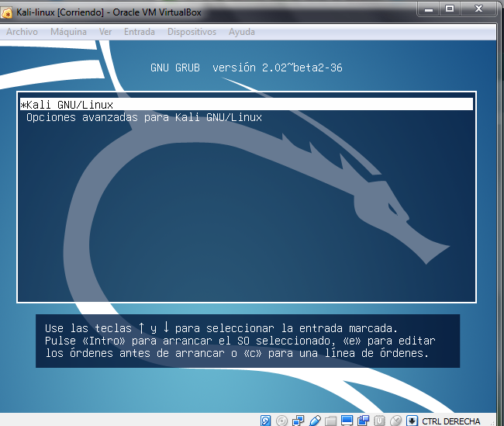Image resolution: width=504 pixels, height=426 pixels.
Task: Open the Ver menu
Action: (105, 32)
